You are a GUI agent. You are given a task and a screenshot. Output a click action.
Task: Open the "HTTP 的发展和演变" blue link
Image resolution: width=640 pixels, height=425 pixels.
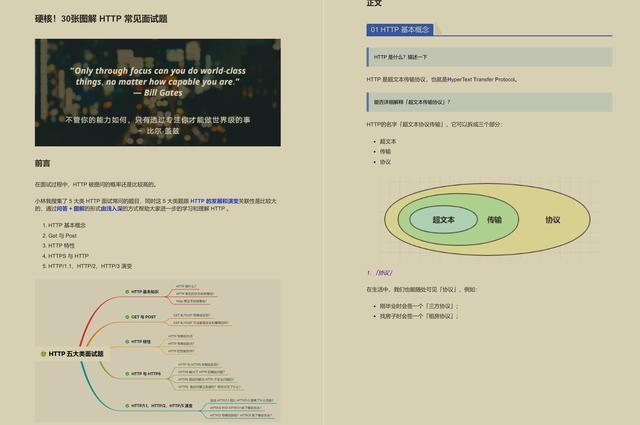(x=214, y=201)
